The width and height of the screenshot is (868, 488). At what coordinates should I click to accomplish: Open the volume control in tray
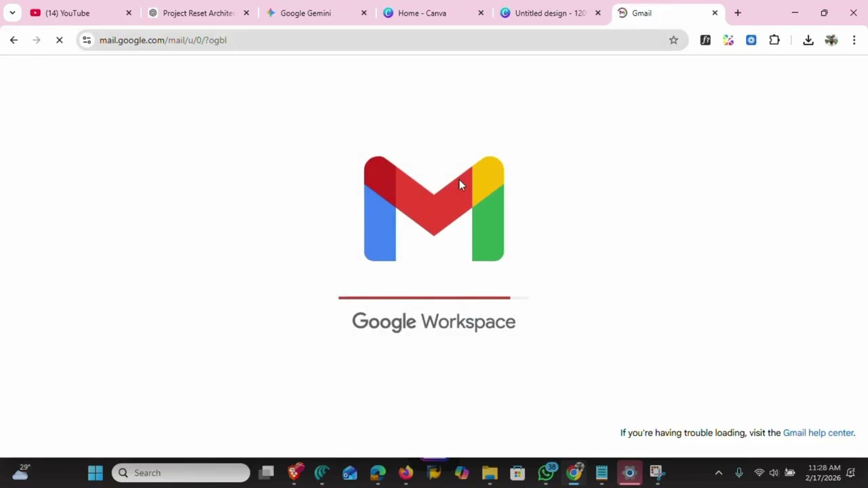774,473
